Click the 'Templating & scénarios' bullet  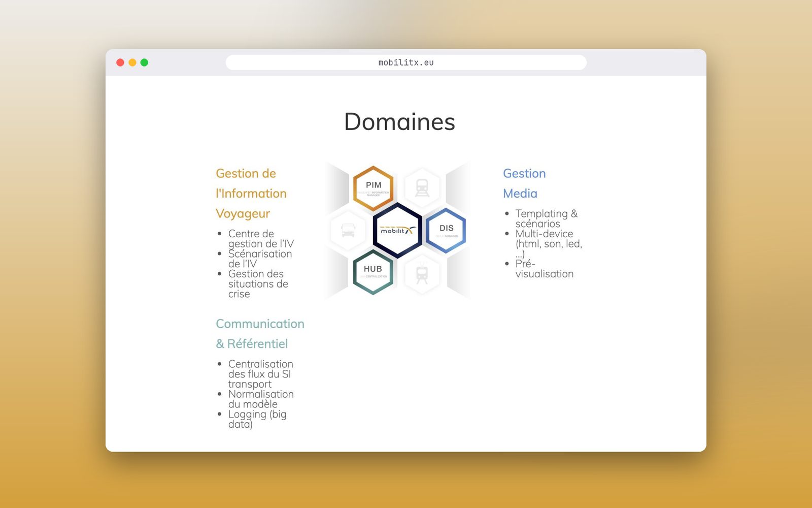tap(546, 218)
